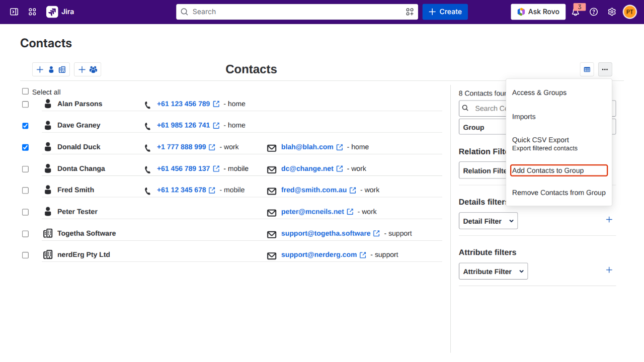
Task: Open notifications bell with 3 badge
Action: click(x=576, y=12)
